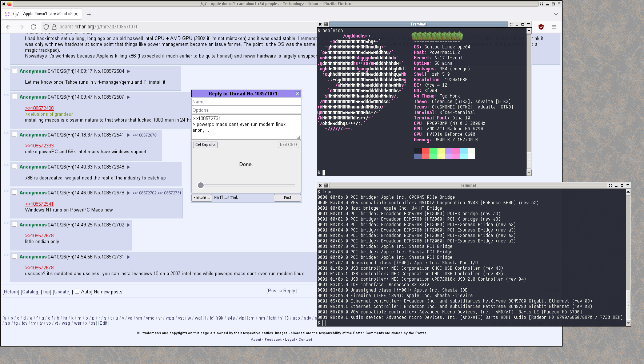Click the Return link at thread bottom

pos(11,292)
